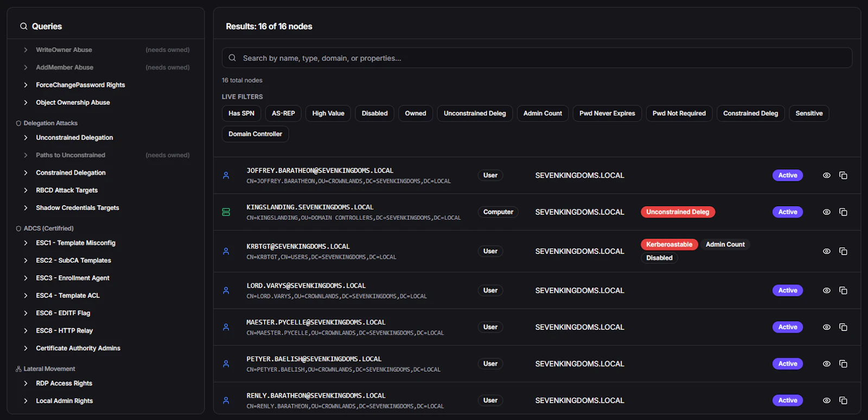Copy the KRBTGT node details

[x=843, y=251]
